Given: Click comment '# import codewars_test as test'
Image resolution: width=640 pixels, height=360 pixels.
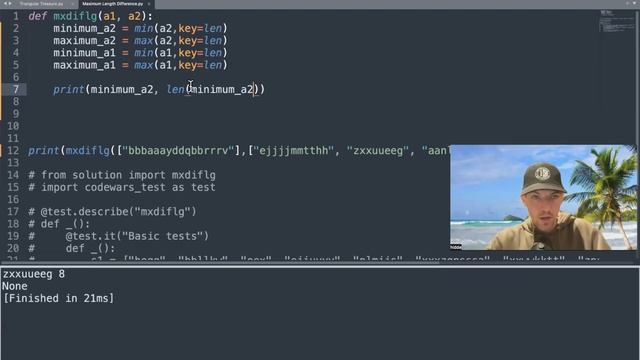Looking at the screenshot, I should coord(122,187).
